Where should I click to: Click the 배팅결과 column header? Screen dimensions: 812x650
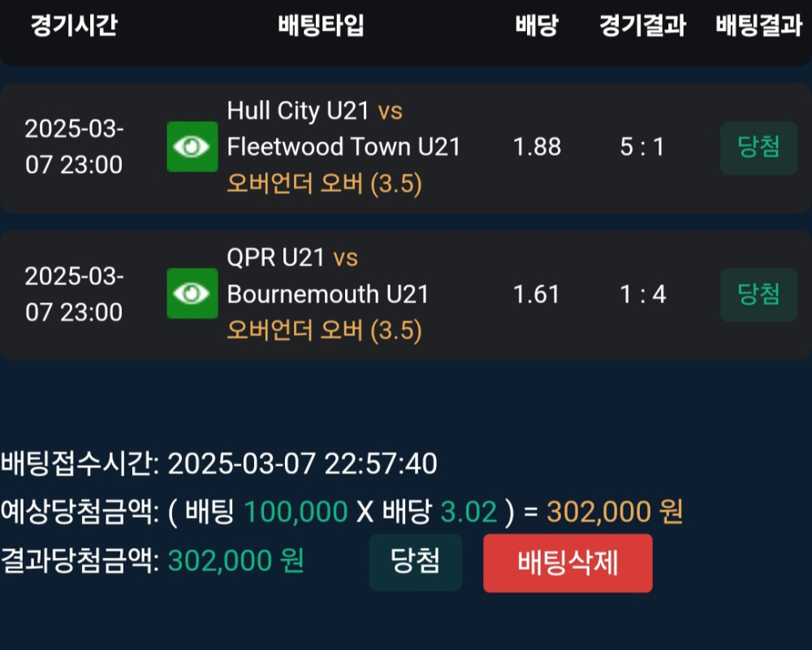(758, 26)
